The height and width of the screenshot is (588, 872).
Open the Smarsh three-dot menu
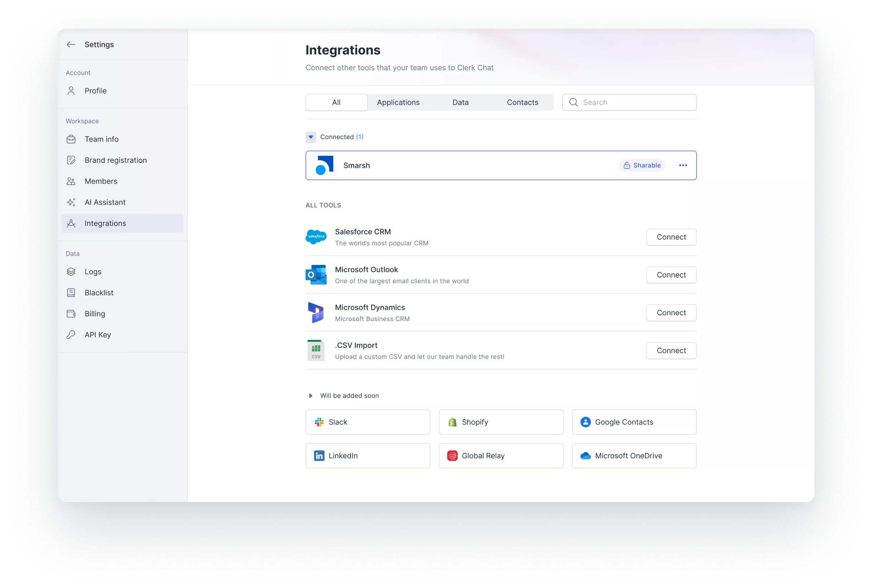[x=683, y=165]
